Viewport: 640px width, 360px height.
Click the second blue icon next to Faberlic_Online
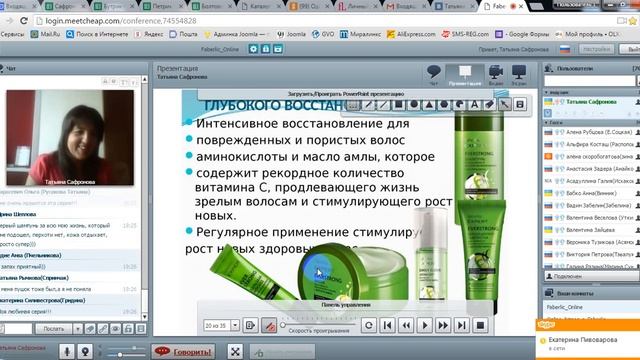[x=266, y=49]
